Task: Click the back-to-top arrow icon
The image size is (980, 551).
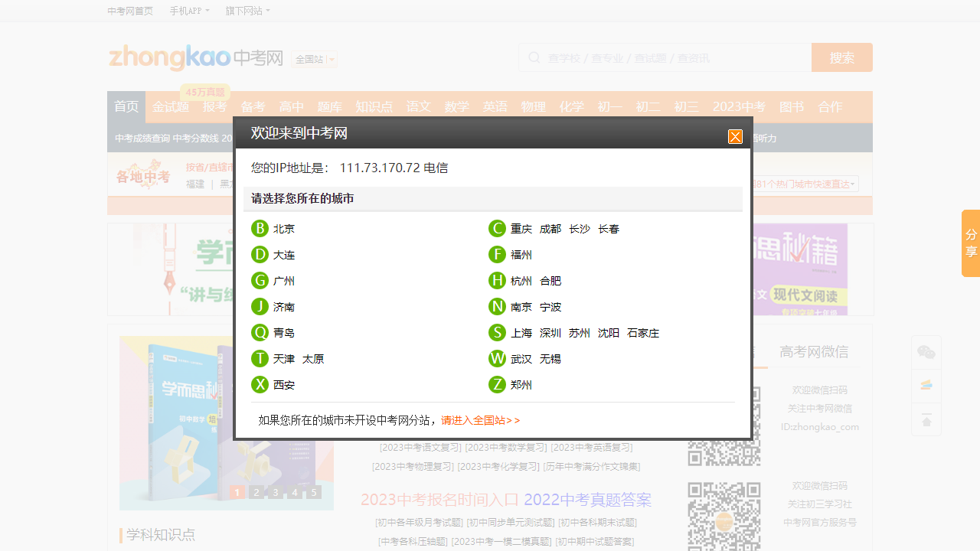Action: 926,420
